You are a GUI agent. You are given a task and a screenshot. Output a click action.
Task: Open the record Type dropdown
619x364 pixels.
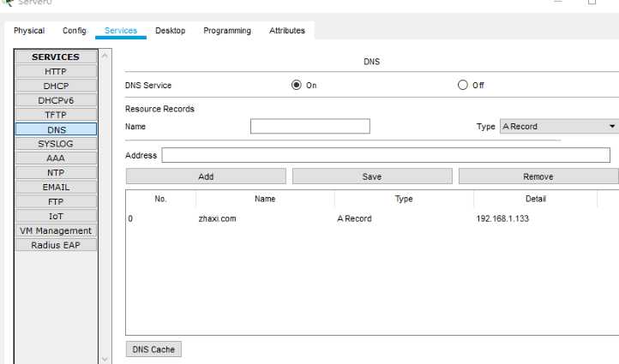pyautogui.click(x=558, y=126)
